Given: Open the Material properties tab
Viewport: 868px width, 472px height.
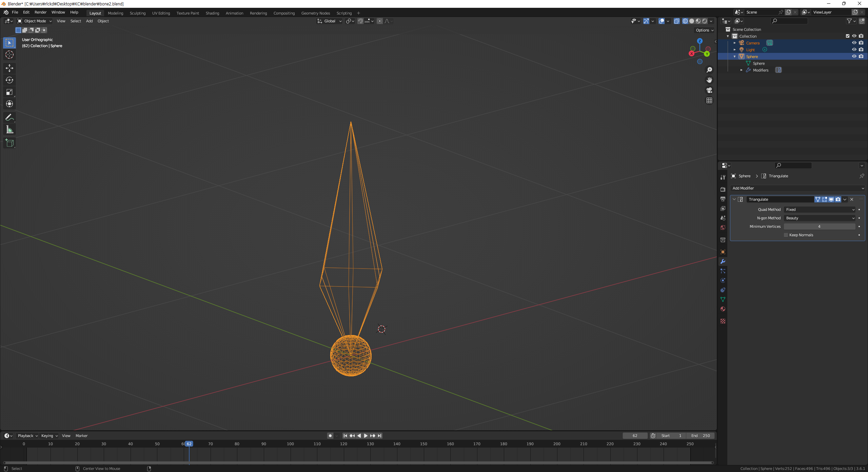Looking at the screenshot, I should [723, 309].
